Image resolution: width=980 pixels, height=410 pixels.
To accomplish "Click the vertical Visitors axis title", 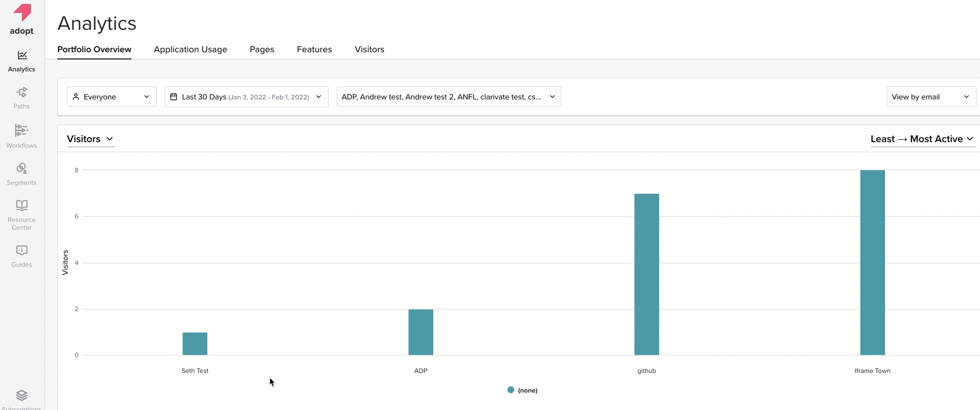I will point(65,262).
